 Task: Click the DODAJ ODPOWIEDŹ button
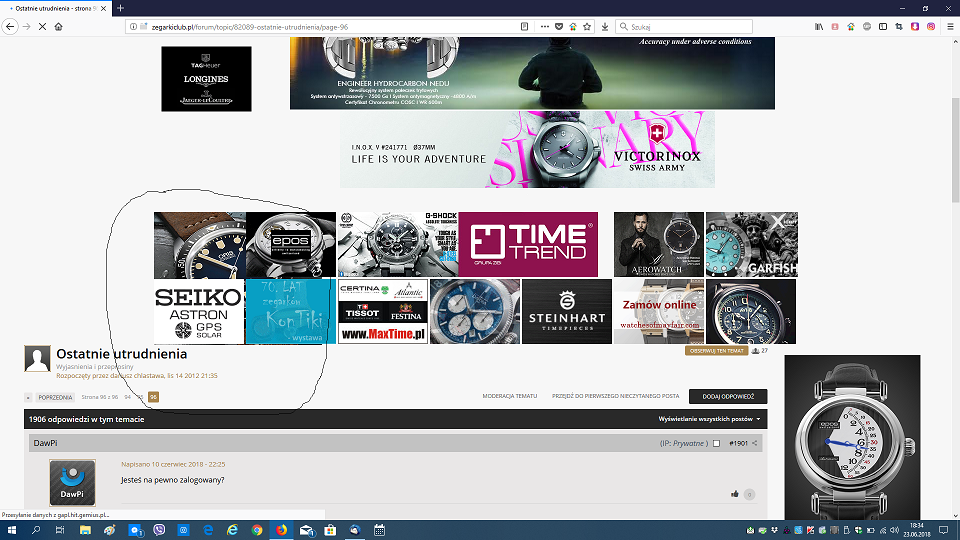click(728, 397)
